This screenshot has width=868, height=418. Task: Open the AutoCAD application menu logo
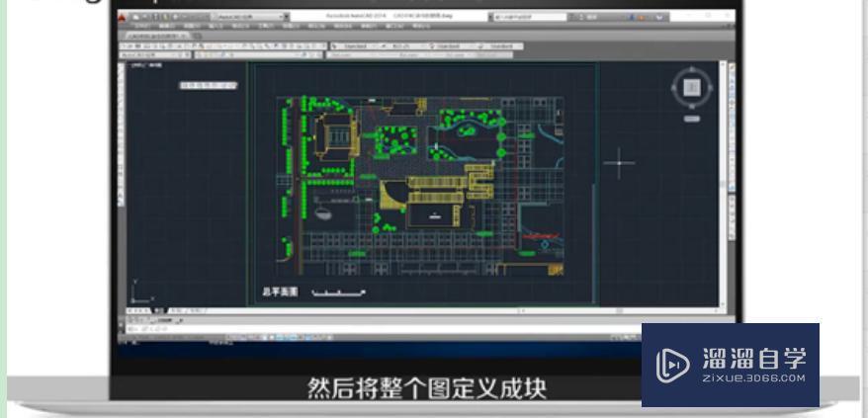pyautogui.click(x=123, y=17)
